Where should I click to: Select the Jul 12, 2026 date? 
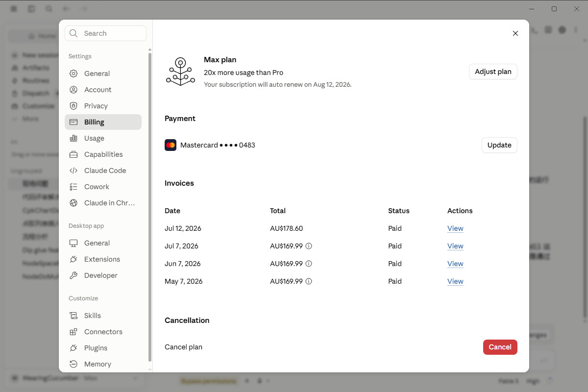point(183,228)
